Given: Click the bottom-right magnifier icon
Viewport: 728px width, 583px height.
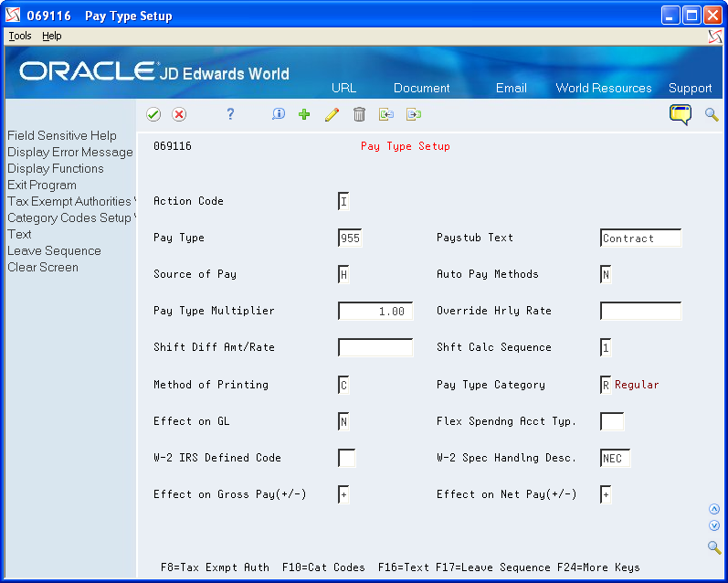Looking at the screenshot, I should [714, 547].
